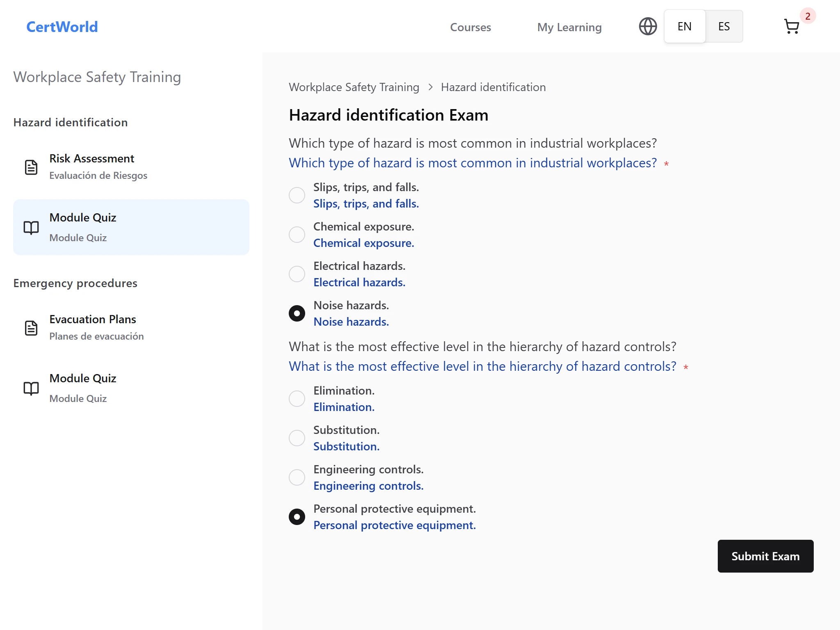Click the breadcrumb chevron separator
Screen dimensions: 840x630
(x=430, y=87)
